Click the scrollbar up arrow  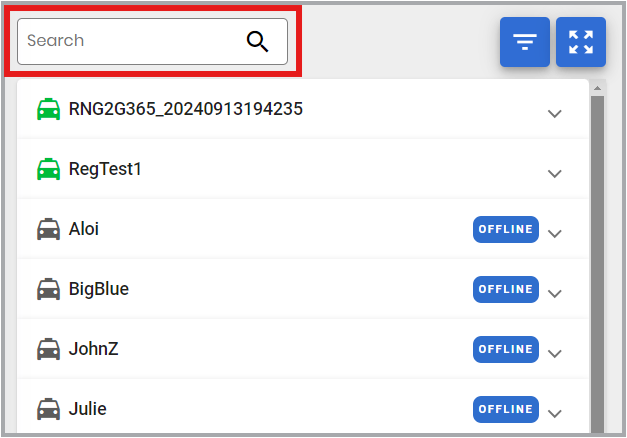point(597,88)
